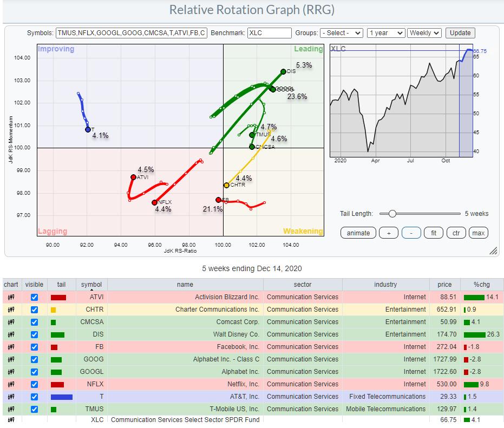Sort table by %chg column header
Image resolution: width=504 pixels, height=428 pixels.
coord(481,285)
